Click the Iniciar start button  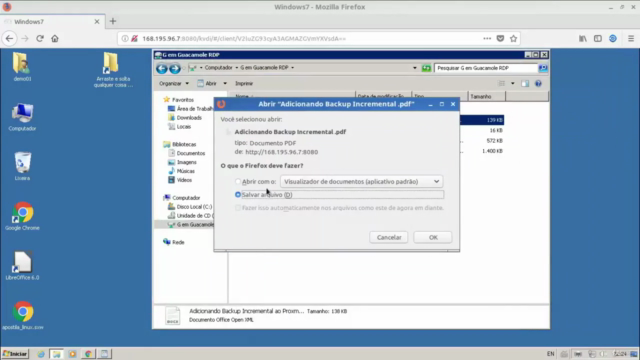15,354
